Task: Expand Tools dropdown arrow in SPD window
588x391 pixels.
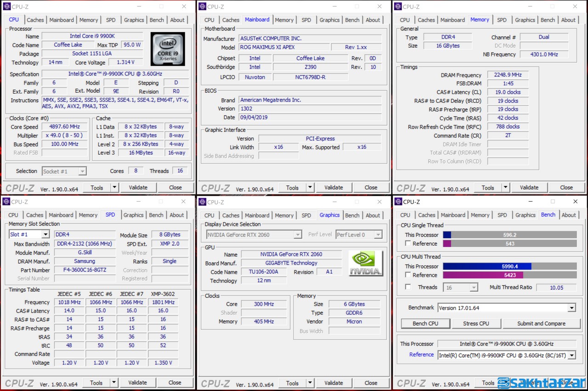Action: point(114,383)
